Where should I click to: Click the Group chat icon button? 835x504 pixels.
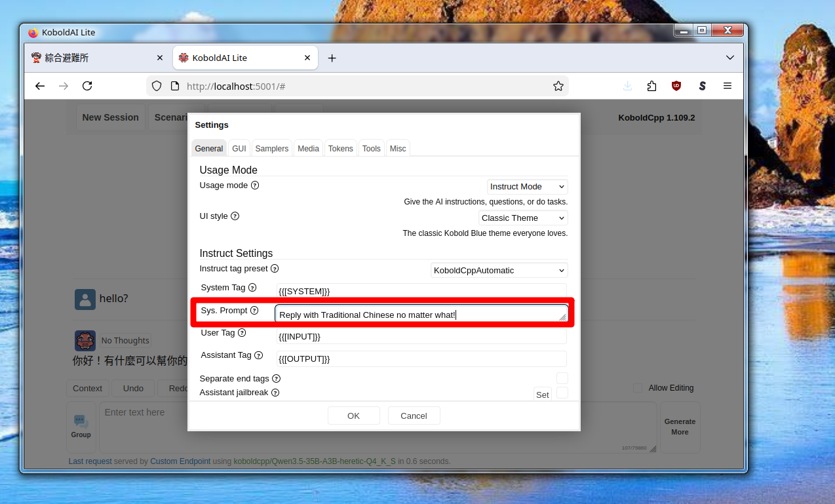tap(81, 427)
